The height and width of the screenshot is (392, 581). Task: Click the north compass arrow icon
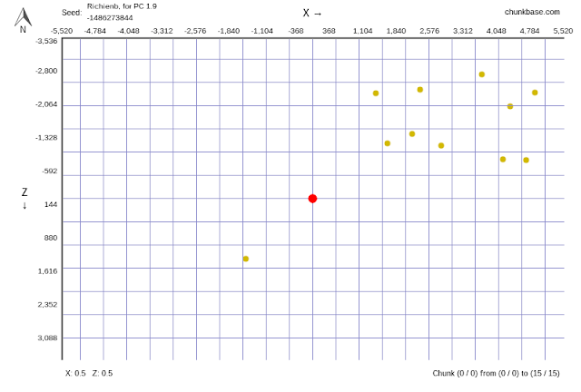point(23,17)
